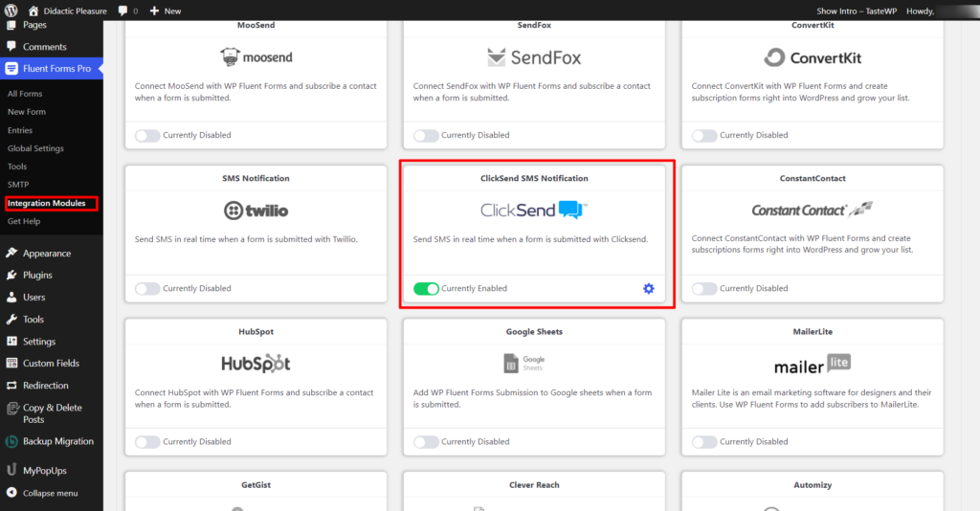Open New Form submenu item

pos(26,112)
